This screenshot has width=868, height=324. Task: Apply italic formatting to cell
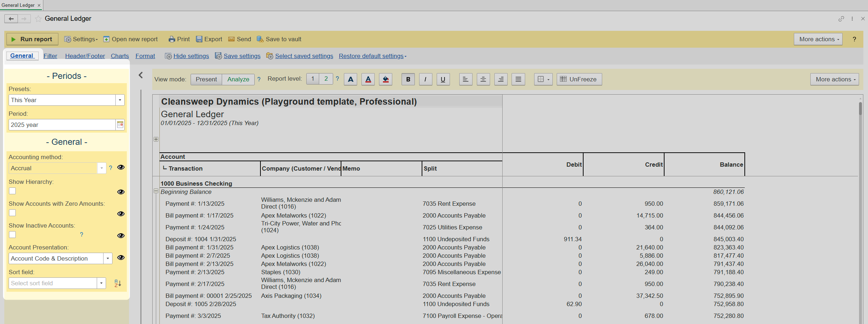tap(425, 79)
